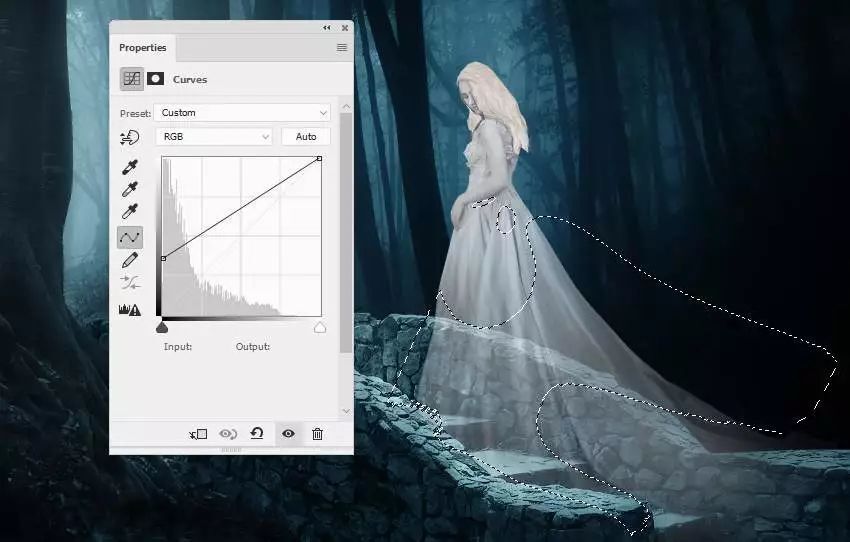Click the histogram warning recalculate icon
850x542 pixels.
pyautogui.click(x=130, y=310)
